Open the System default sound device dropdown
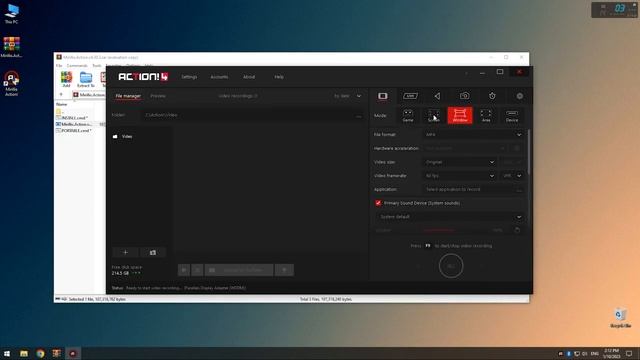640x360 pixels. [x=450, y=217]
